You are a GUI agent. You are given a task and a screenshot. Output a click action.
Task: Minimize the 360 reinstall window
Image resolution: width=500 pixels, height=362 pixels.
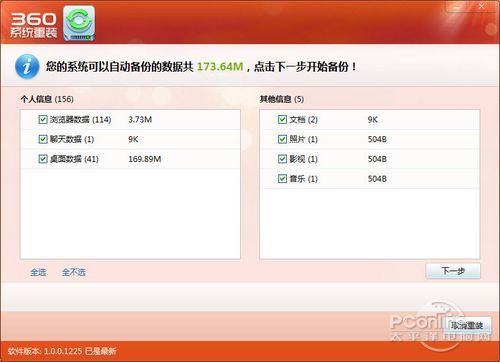pyautogui.click(x=457, y=7)
